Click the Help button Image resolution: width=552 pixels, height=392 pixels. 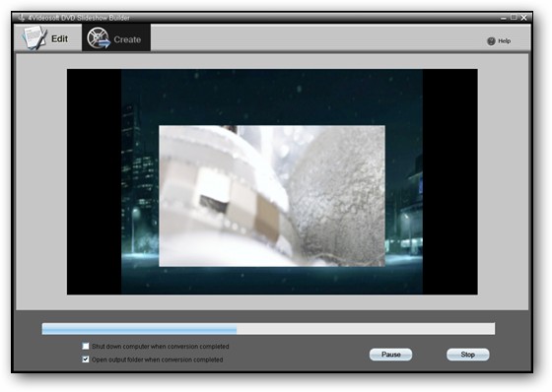point(499,41)
